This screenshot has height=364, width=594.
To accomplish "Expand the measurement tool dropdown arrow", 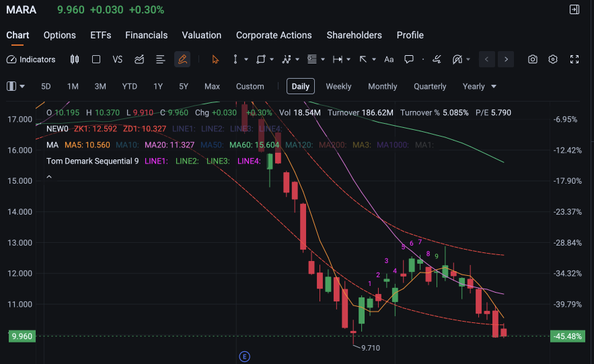I will point(348,59).
